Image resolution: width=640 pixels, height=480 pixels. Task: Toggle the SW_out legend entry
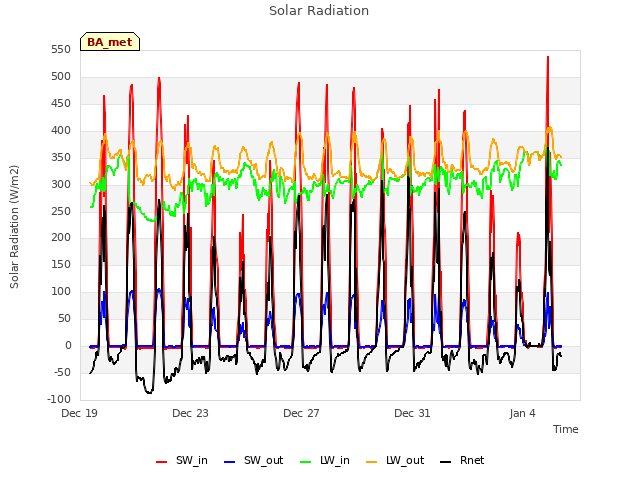(x=253, y=460)
